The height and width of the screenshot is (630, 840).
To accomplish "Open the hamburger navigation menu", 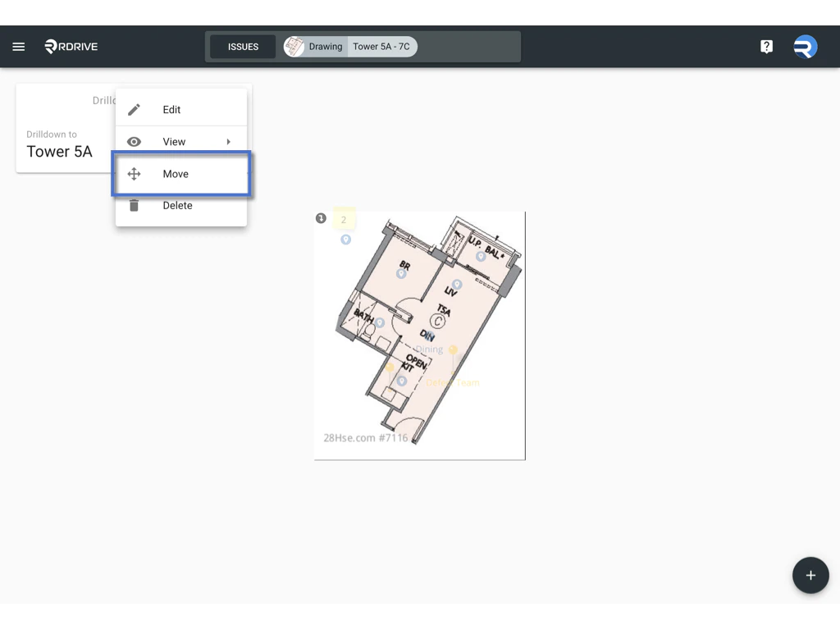I will coord(18,46).
